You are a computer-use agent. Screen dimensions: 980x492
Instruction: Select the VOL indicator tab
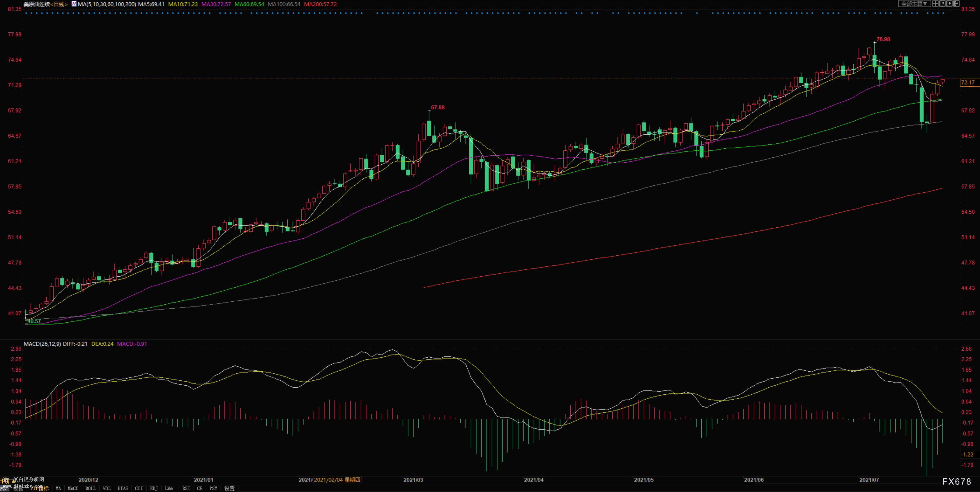[x=107, y=488]
